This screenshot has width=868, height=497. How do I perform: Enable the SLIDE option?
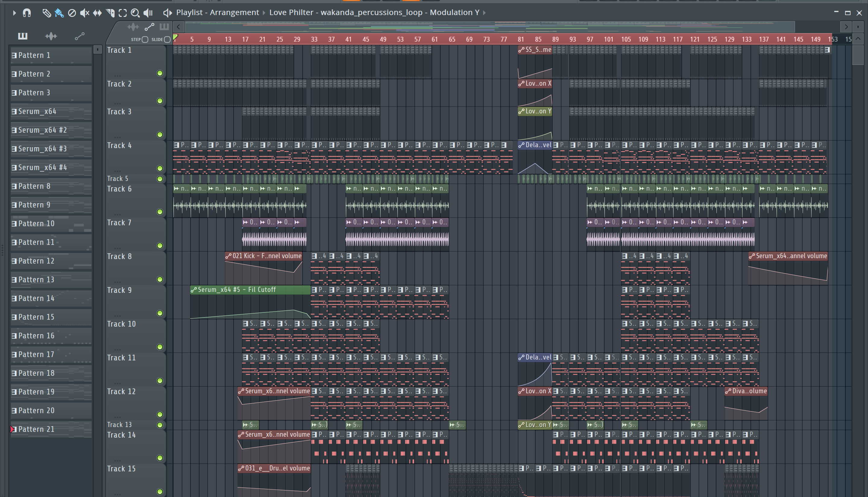click(167, 39)
